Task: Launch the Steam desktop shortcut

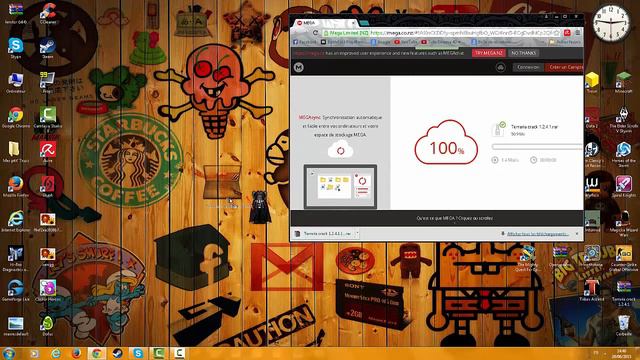Action: pos(48,48)
